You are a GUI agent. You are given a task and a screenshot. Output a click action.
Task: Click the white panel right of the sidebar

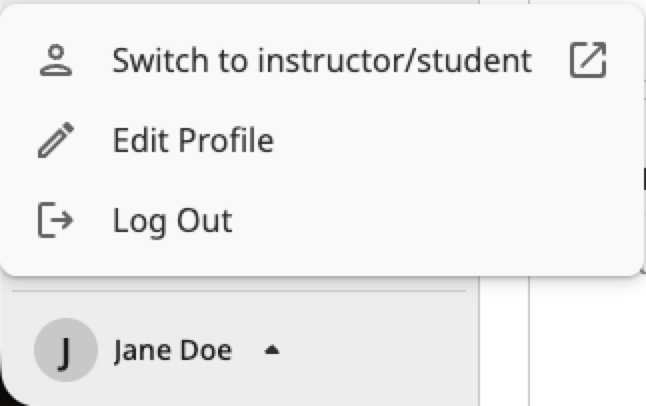point(588,342)
